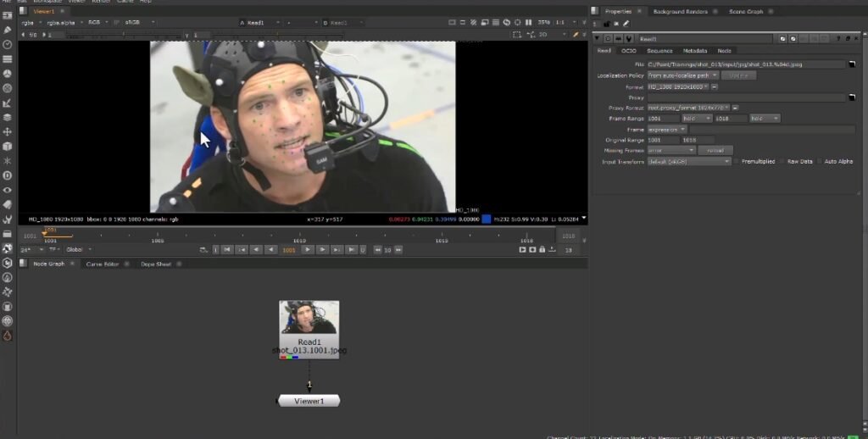Enable the Auto Alpha checkbox

(820, 162)
